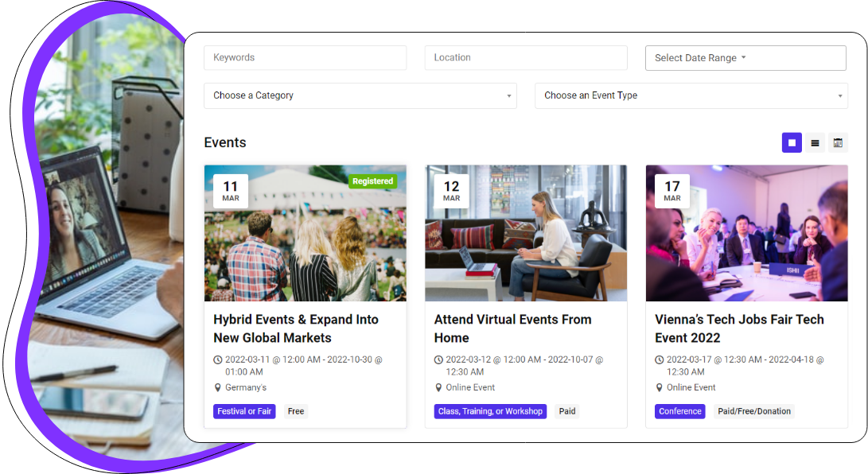The image size is (868, 474).
Task: Click the Paid badge on the workshop event
Action: [x=566, y=411]
